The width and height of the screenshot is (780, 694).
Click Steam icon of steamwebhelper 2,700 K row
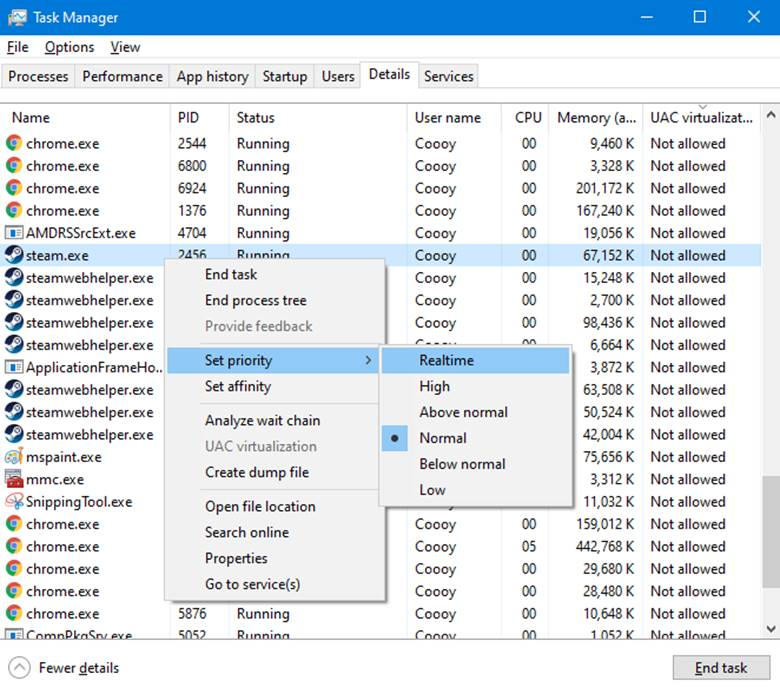[14, 300]
